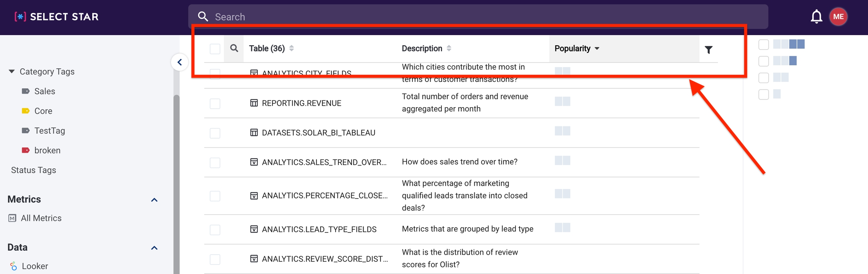This screenshot has height=274, width=868.
Task: Click the notification bell icon
Action: tap(816, 17)
